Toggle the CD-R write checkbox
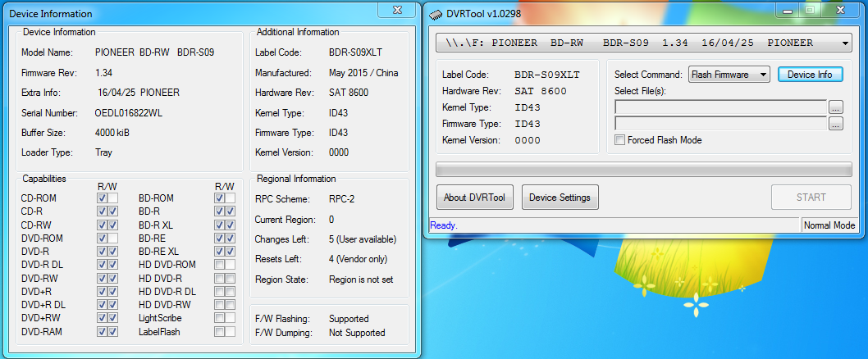 coord(113,211)
